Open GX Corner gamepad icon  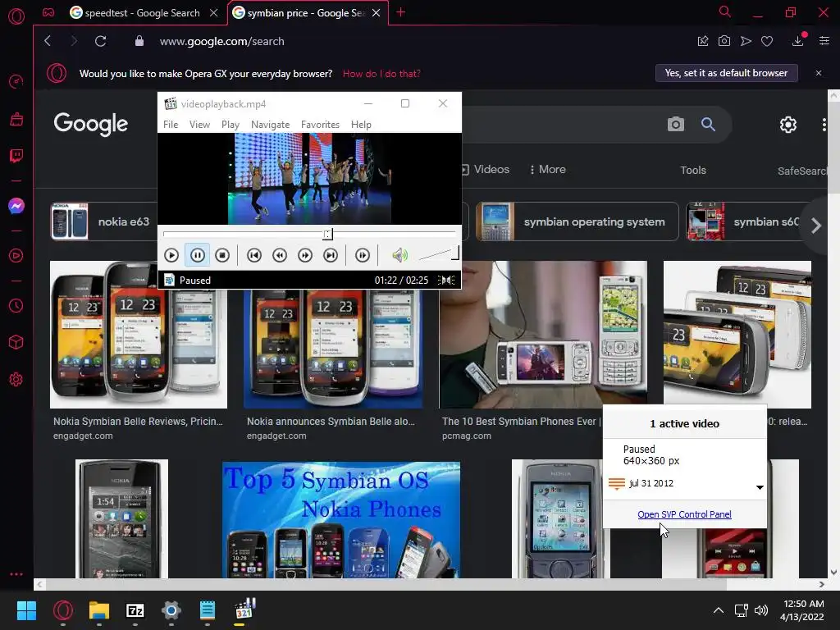pos(48,12)
